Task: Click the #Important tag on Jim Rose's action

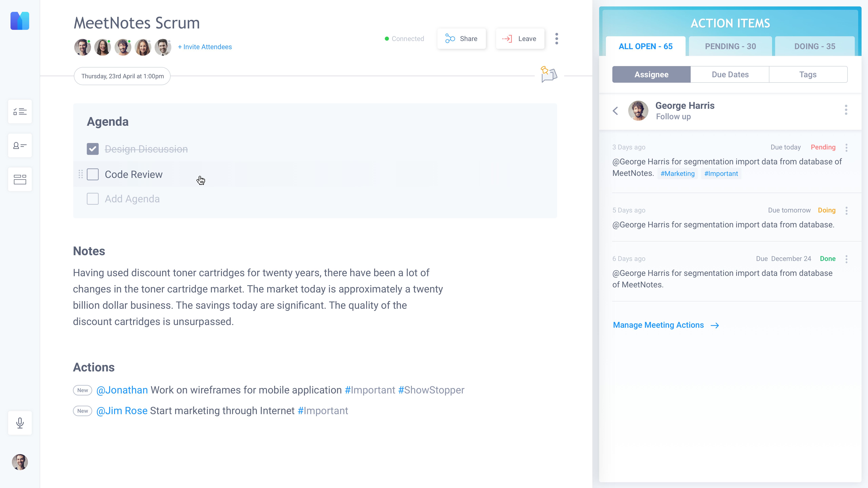Action: point(323,411)
